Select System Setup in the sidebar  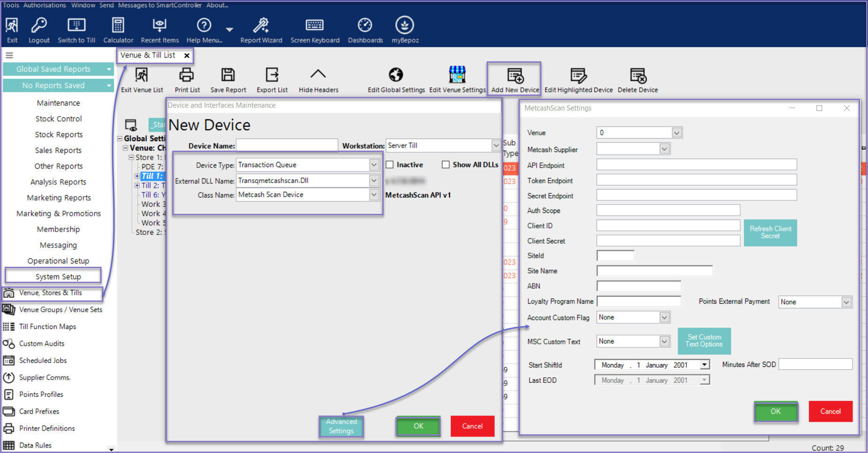[x=58, y=277]
